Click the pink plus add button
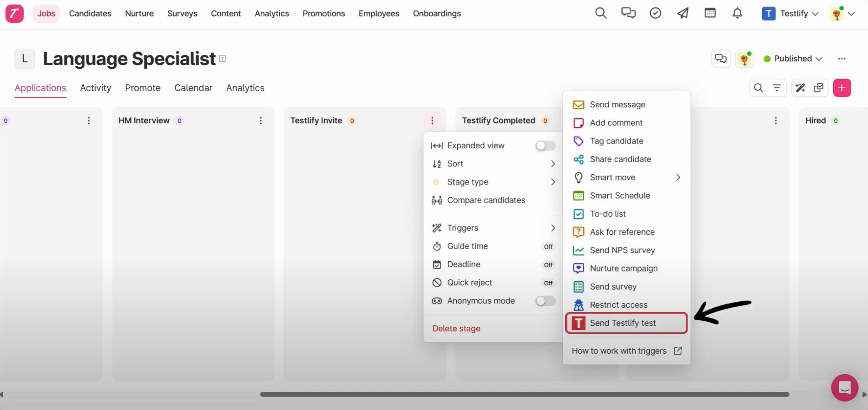The width and height of the screenshot is (868, 410). [842, 88]
